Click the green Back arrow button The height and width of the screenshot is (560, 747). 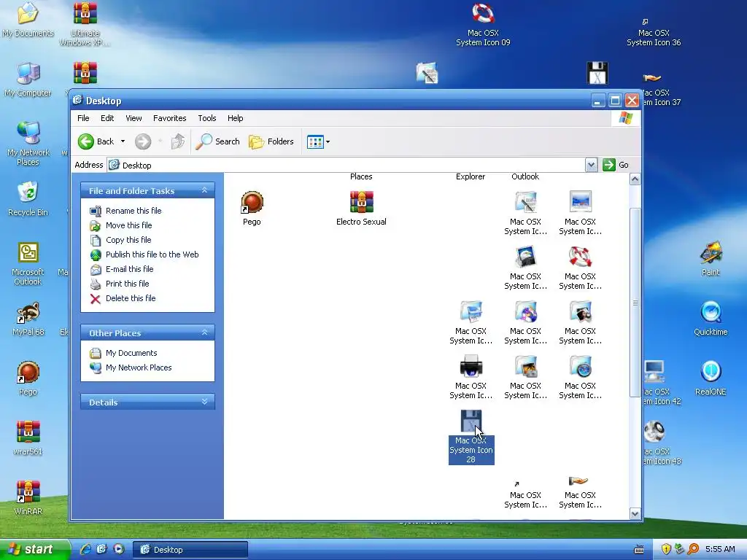pos(86,141)
